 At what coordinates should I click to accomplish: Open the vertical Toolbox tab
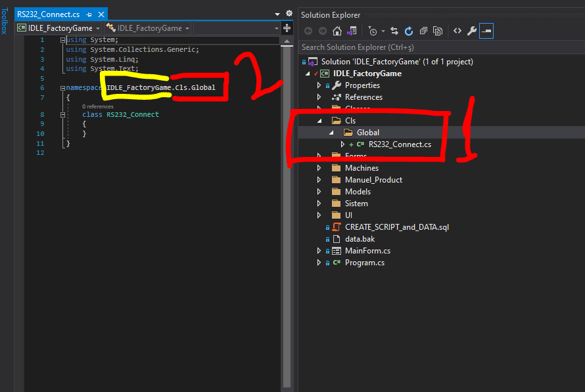coord(5,20)
